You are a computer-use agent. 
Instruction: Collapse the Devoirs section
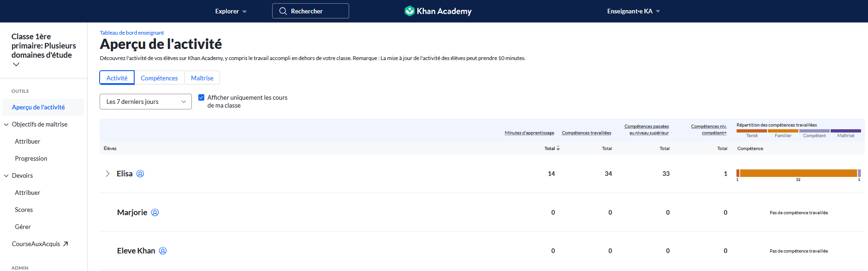point(6,175)
